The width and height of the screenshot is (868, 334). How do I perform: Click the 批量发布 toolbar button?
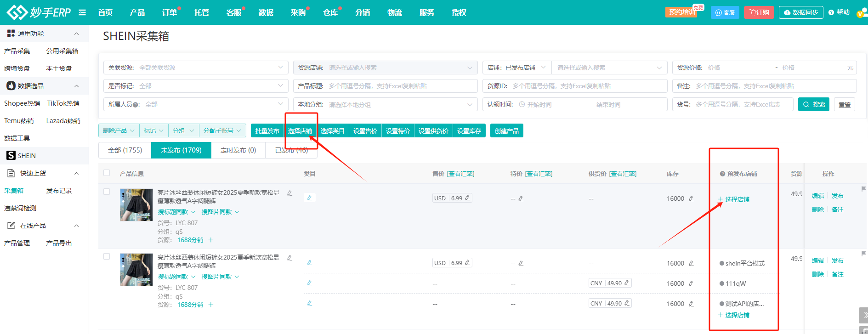(267, 131)
